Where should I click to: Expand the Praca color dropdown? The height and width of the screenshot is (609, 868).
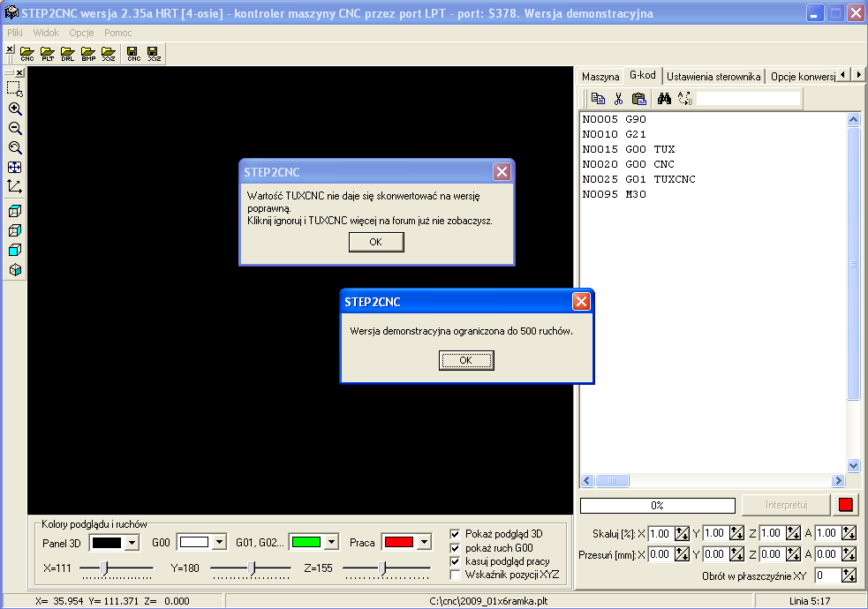pyautogui.click(x=424, y=543)
